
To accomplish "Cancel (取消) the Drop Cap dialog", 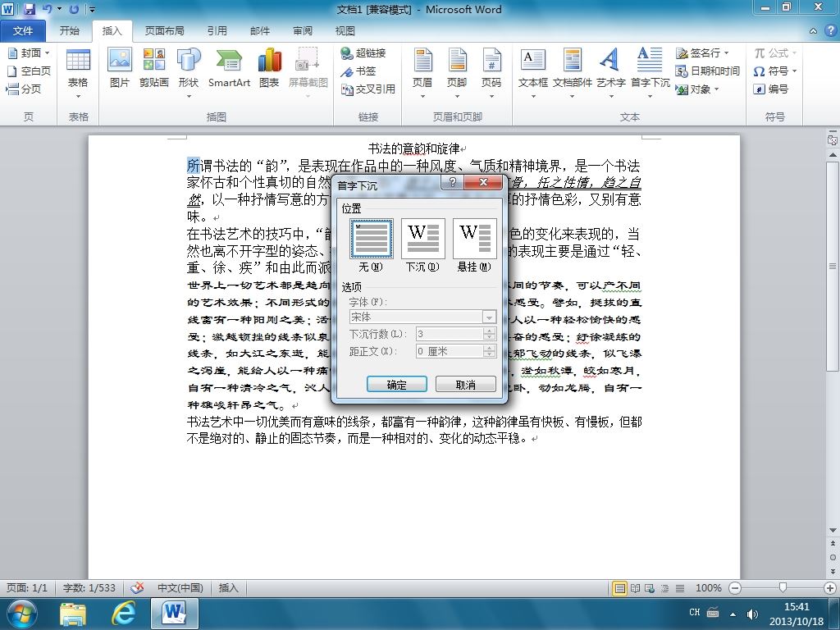I will (x=466, y=384).
